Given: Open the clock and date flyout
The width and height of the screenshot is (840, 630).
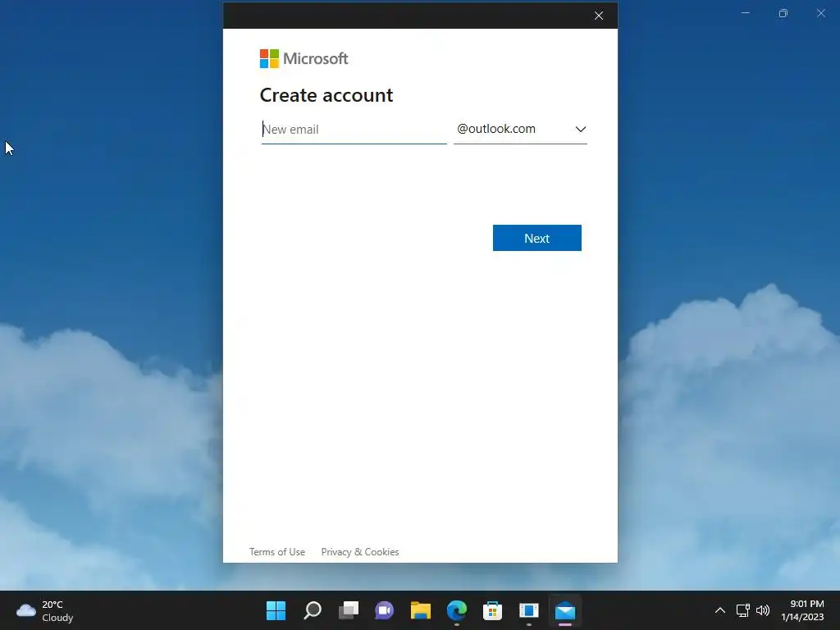Looking at the screenshot, I should (802, 610).
